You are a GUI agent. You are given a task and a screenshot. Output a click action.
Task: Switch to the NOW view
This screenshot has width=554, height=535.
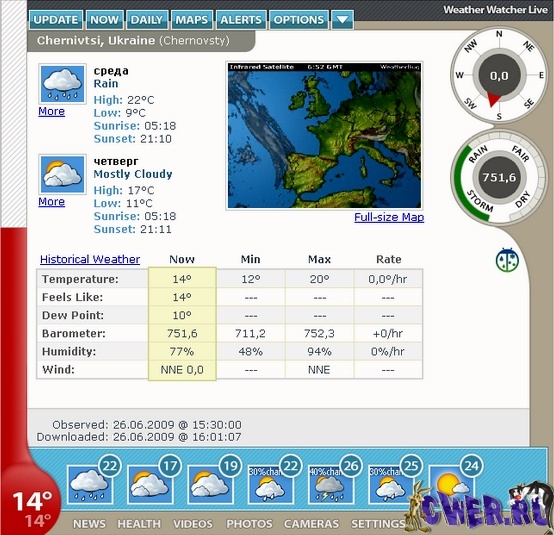[105, 20]
